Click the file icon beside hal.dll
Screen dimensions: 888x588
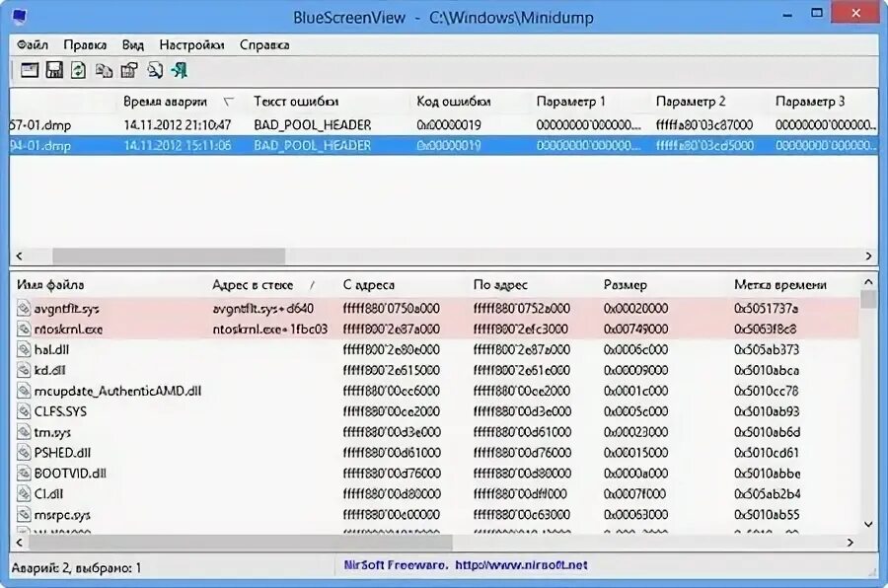click(x=24, y=349)
